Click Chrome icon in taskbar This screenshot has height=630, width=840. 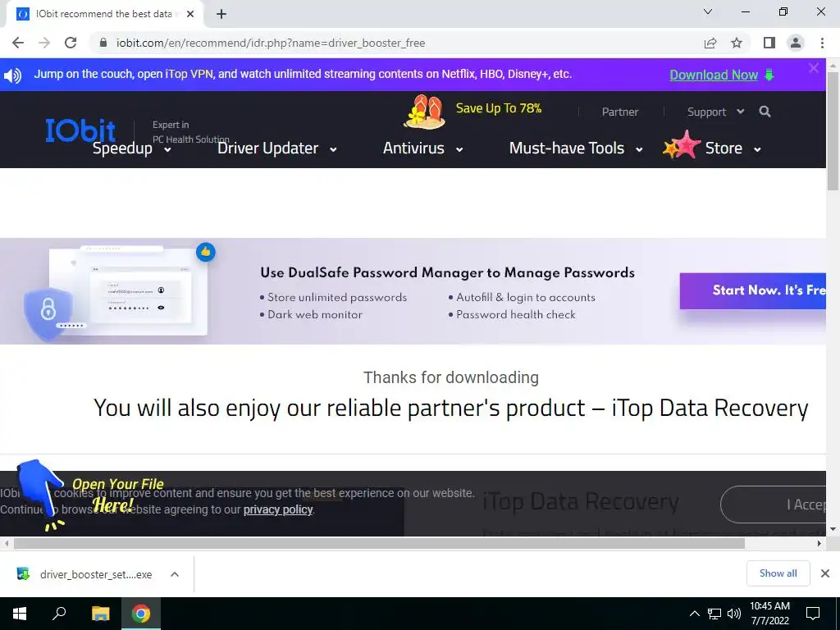coord(141,614)
